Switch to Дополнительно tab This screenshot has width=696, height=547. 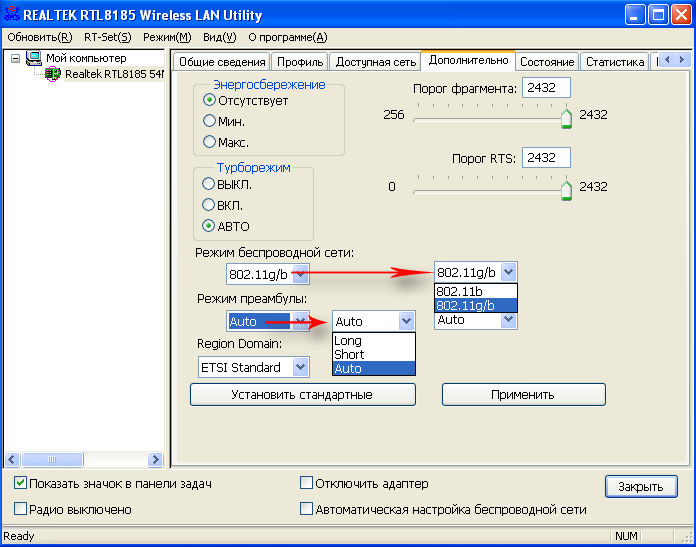[x=468, y=60]
